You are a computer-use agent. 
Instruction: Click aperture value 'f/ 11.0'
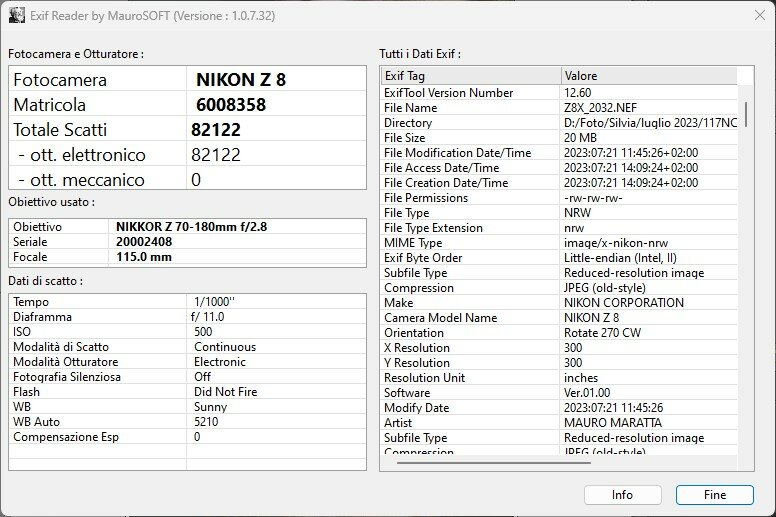pyautogui.click(x=207, y=317)
